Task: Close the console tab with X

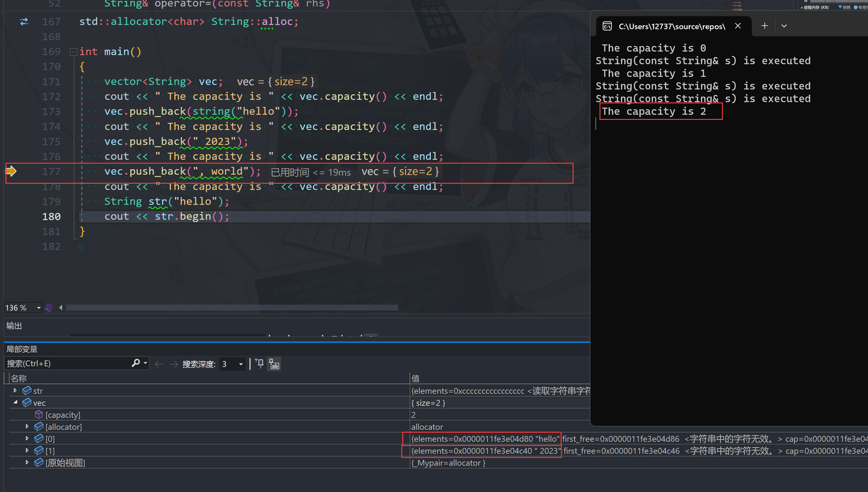Action: click(x=738, y=26)
